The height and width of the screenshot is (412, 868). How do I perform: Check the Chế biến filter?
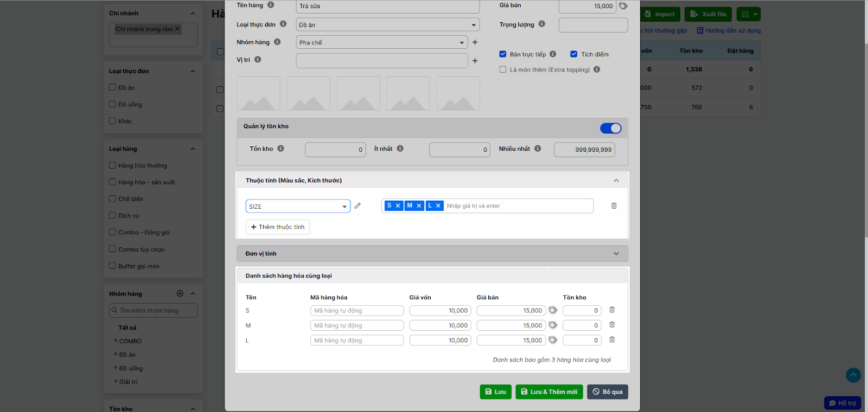click(112, 198)
